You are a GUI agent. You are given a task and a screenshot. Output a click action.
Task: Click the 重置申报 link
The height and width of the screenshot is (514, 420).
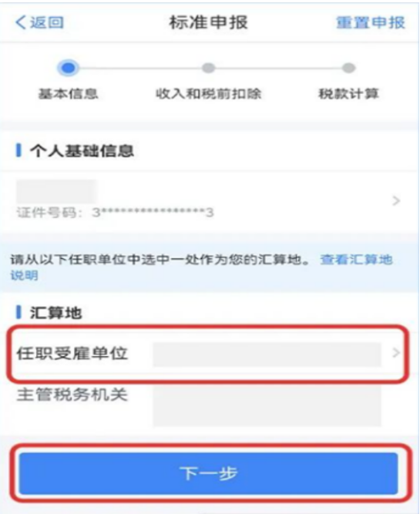pos(371,22)
